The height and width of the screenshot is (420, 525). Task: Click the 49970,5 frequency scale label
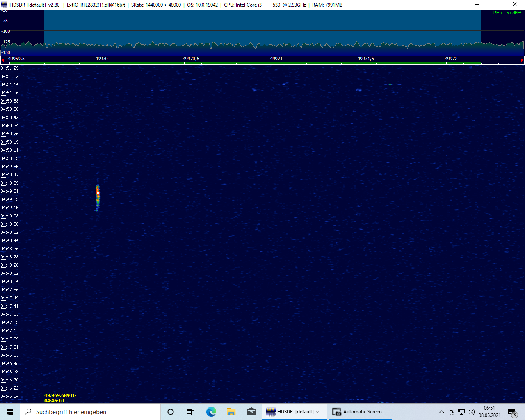191,59
